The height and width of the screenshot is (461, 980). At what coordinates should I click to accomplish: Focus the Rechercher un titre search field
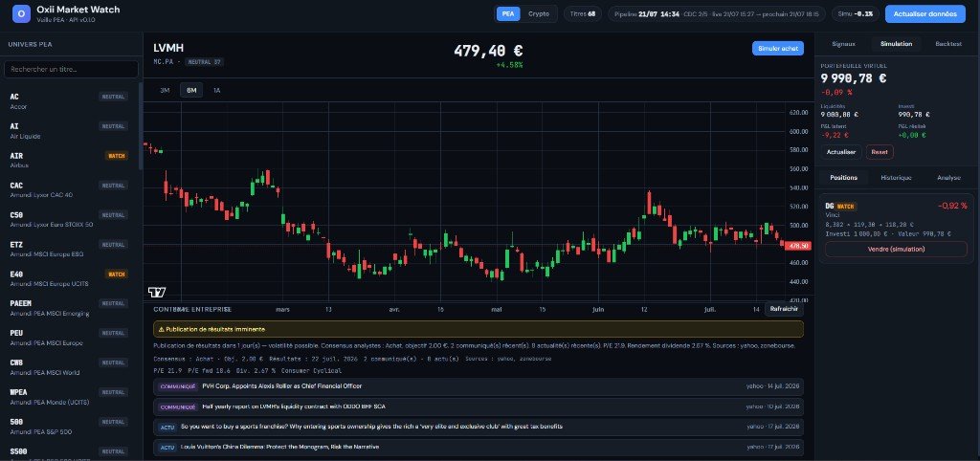pos(71,69)
